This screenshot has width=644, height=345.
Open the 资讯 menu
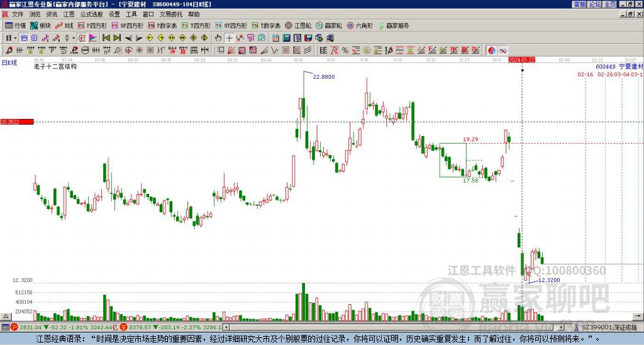click(52, 14)
